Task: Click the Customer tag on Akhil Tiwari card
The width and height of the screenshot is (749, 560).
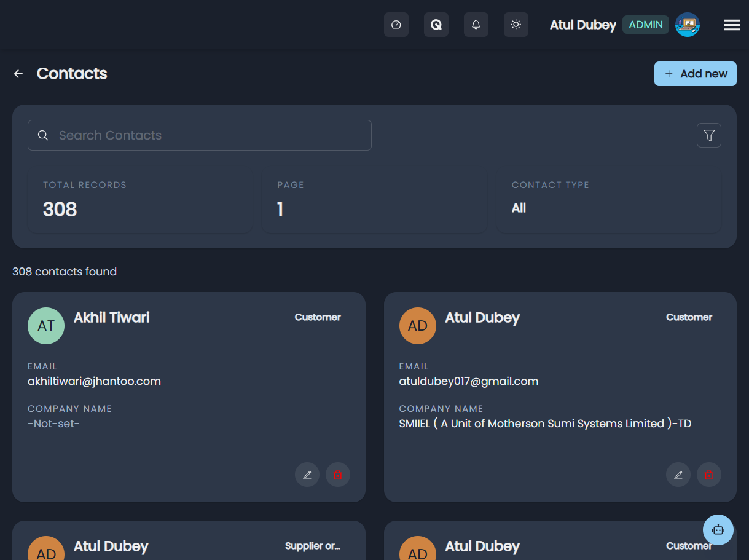Action: 318,317
